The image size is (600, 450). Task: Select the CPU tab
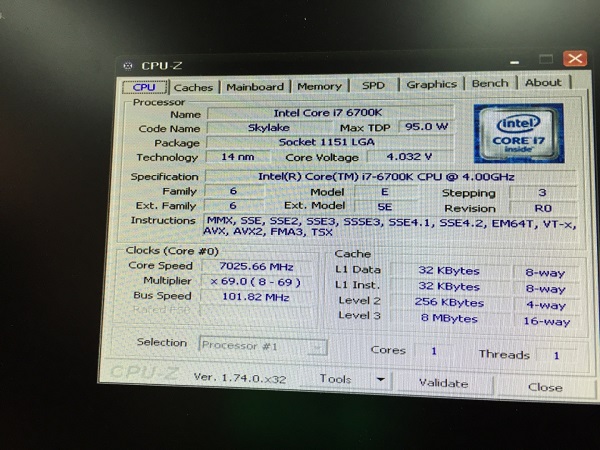143,88
